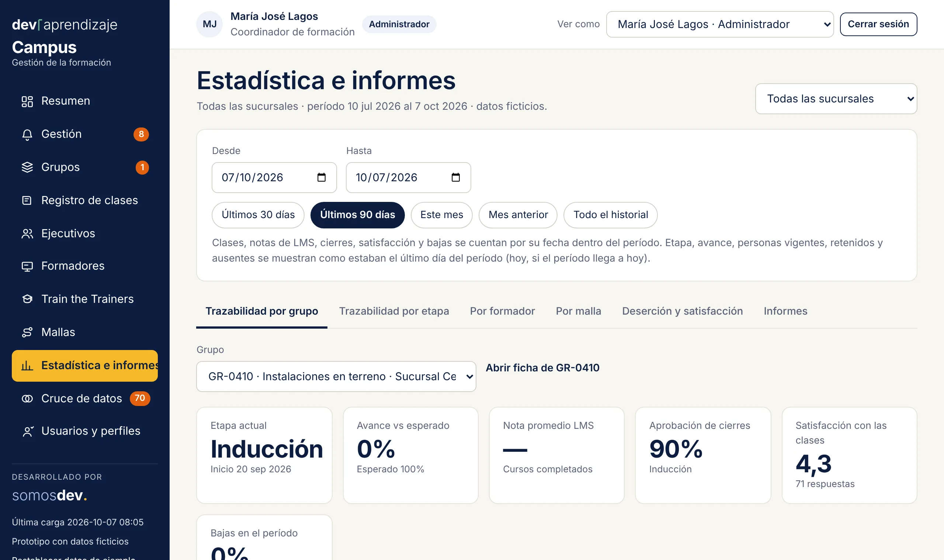Click the Cruce de datos badge 70
944x560 pixels.
(140, 398)
